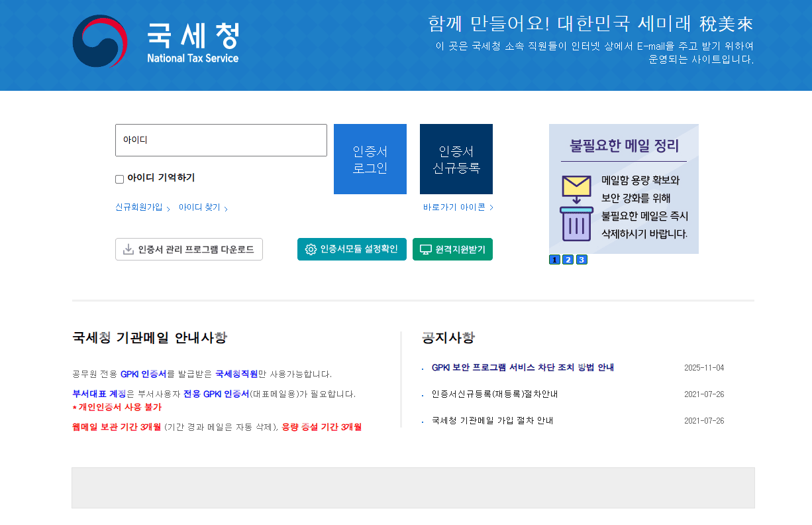Select the 인증서 신규등록 dark tile
The width and height of the screenshot is (812, 525).
(x=456, y=158)
